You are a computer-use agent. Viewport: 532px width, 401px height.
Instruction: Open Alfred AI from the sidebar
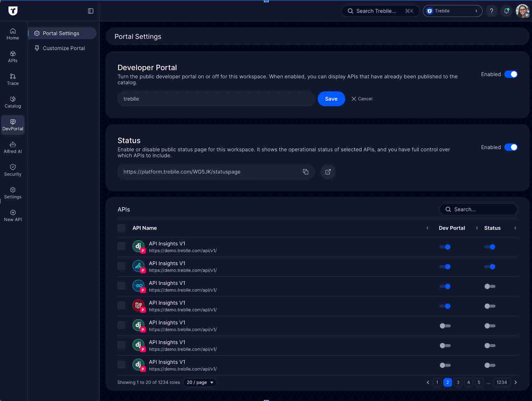coord(13,148)
